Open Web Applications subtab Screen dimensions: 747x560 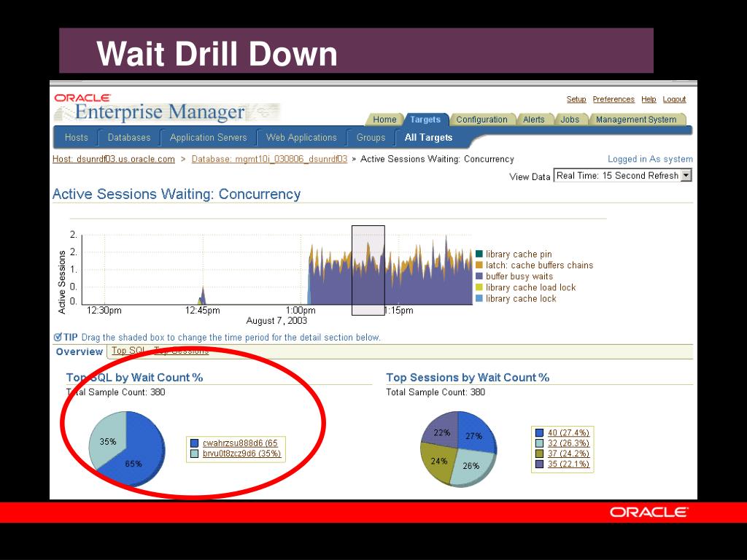301,138
